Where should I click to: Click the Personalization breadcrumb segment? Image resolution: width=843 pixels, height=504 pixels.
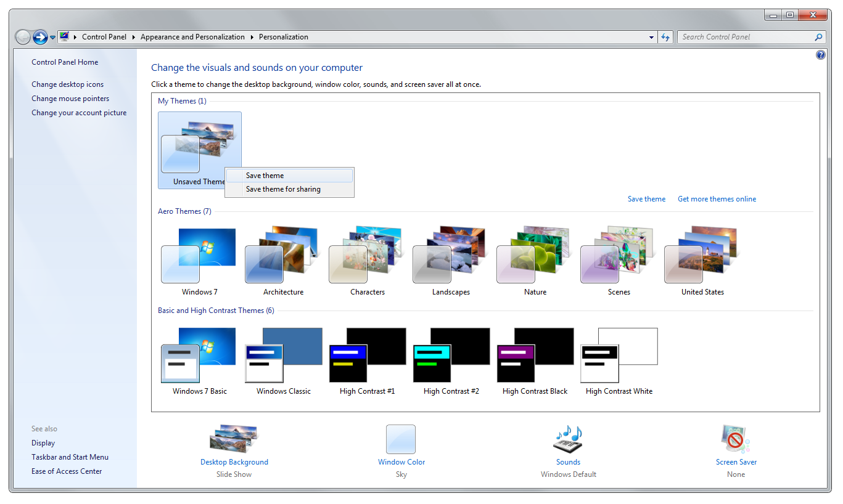pos(284,37)
